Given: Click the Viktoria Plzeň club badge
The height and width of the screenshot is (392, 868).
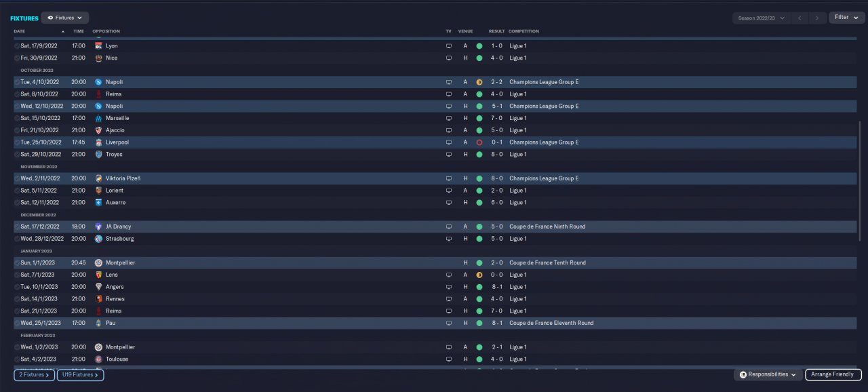Looking at the screenshot, I should point(99,178).
